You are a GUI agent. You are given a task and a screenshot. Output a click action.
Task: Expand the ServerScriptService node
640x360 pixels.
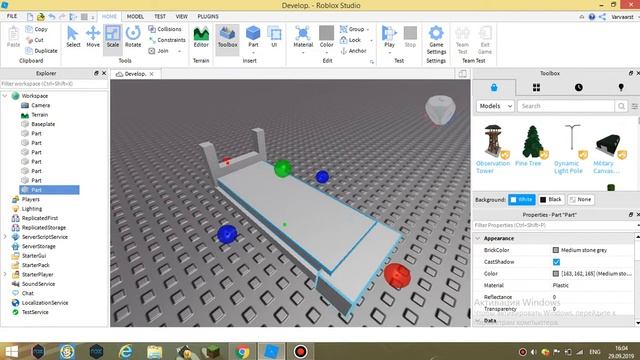tap(5, 237)
